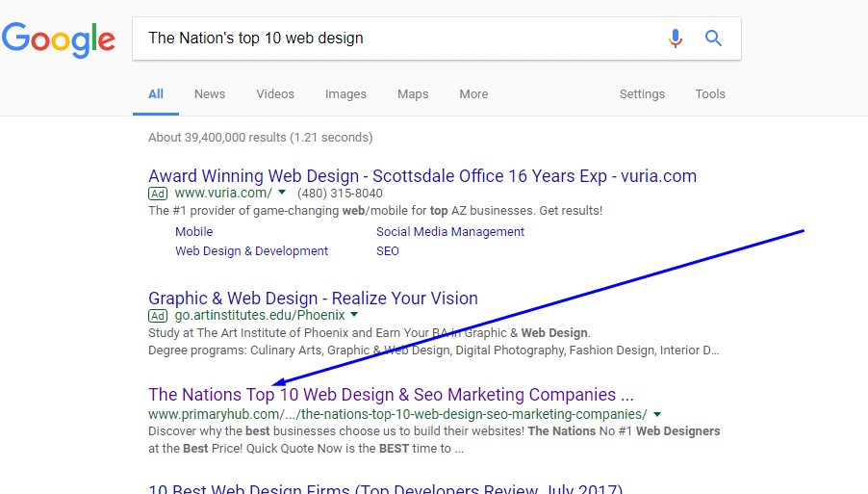Expand dropdown arrow next to go.artinstitutes.edu/Phoenix
The width and height of the screenshot is (868, 494).
coord(354,315)
